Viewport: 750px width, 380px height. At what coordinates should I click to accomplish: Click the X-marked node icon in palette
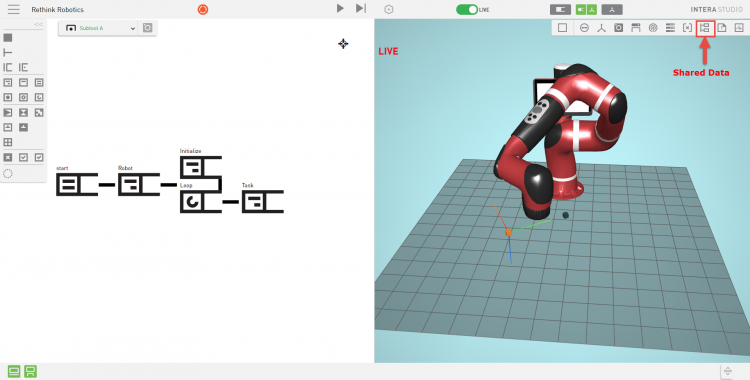point(8,157)
